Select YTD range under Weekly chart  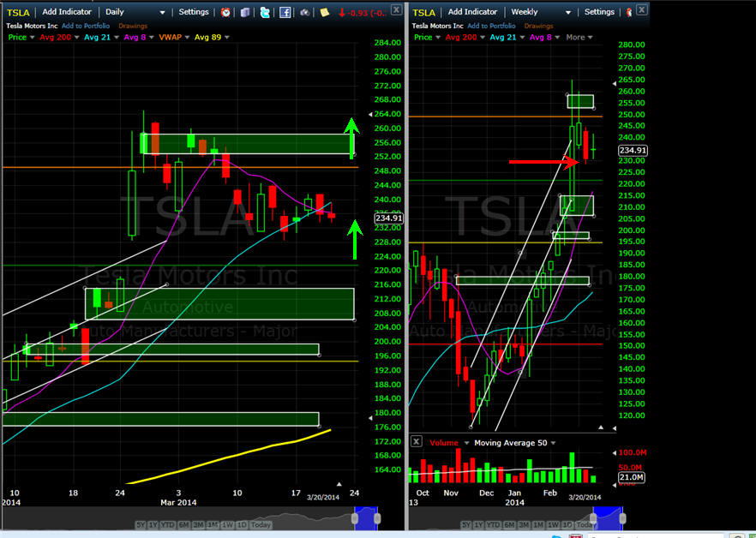[493, 524]
